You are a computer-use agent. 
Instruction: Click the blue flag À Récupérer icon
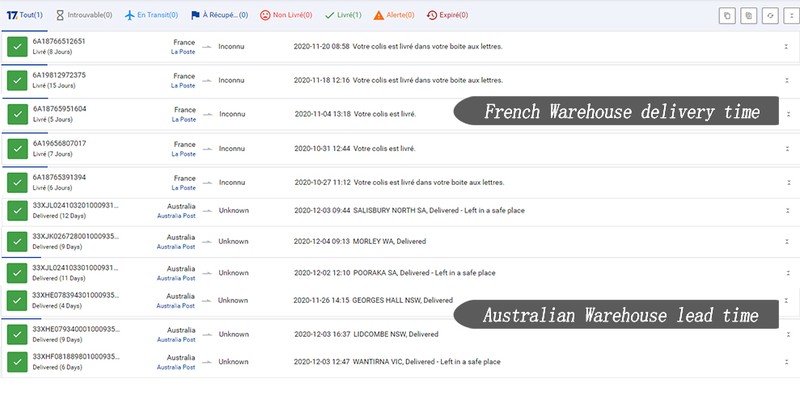pos(196,15)
